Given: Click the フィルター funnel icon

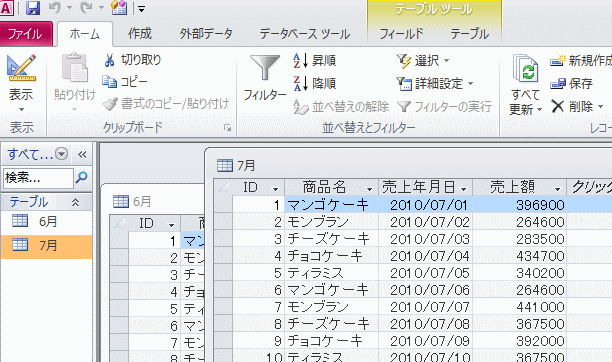Looking at the screenshot, I should [x=265, y=68].
